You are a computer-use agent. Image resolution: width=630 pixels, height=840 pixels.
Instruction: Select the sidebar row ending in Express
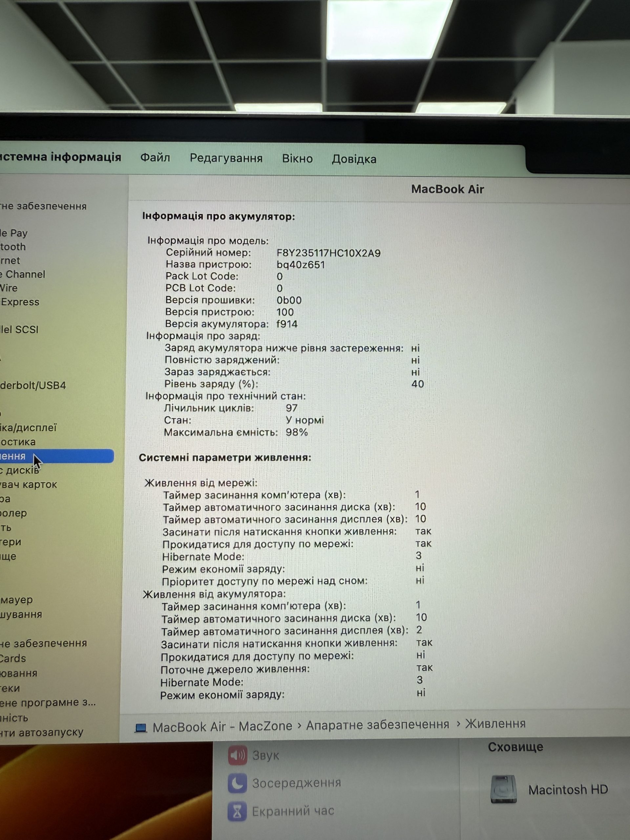[x=20, y=302]
